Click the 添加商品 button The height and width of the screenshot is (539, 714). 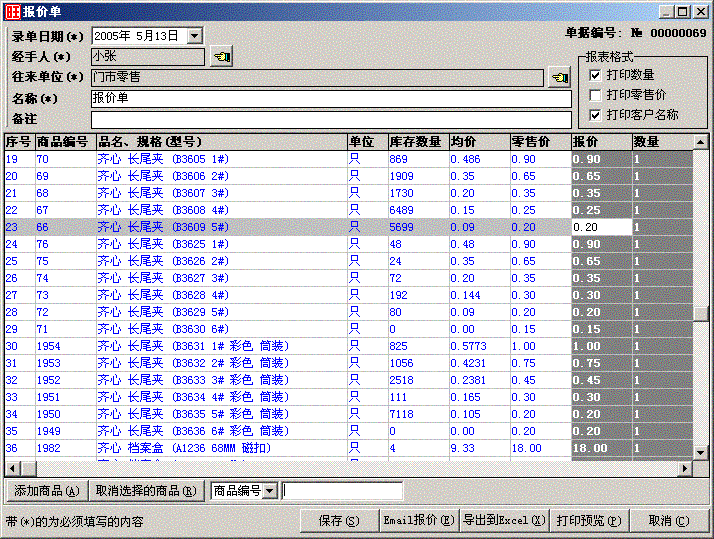tap(46, 491)
